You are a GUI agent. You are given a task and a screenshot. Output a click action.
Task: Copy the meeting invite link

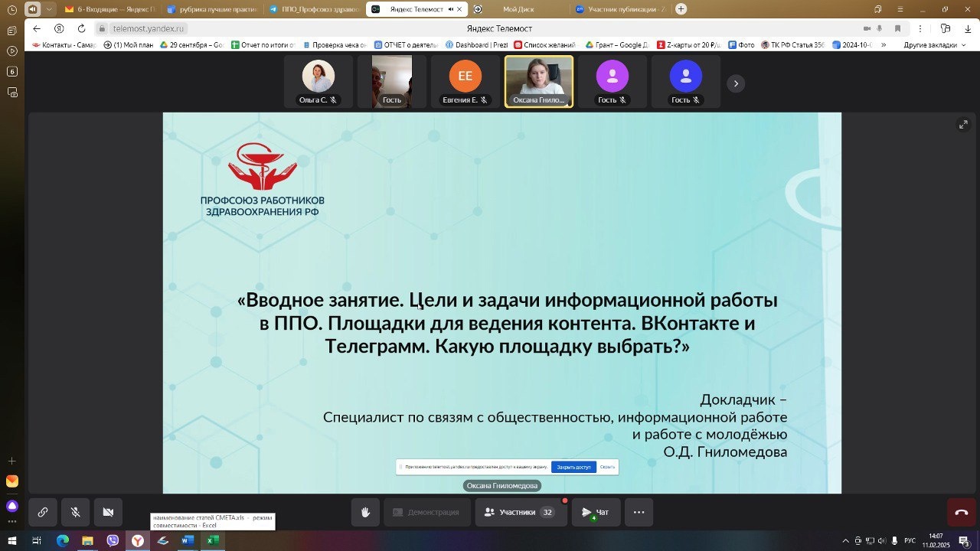click(x=43, y=512)
